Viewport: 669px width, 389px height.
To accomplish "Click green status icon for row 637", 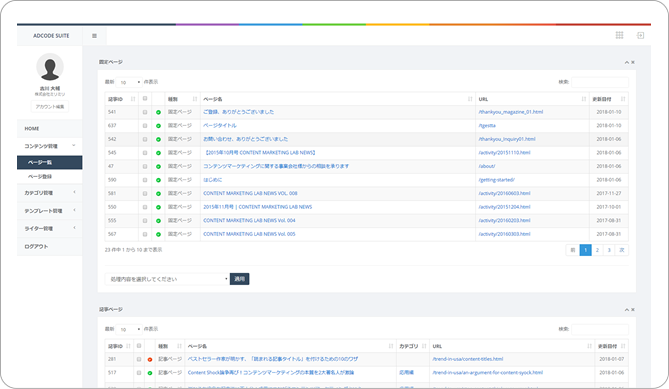I will [x=158, y=126].
